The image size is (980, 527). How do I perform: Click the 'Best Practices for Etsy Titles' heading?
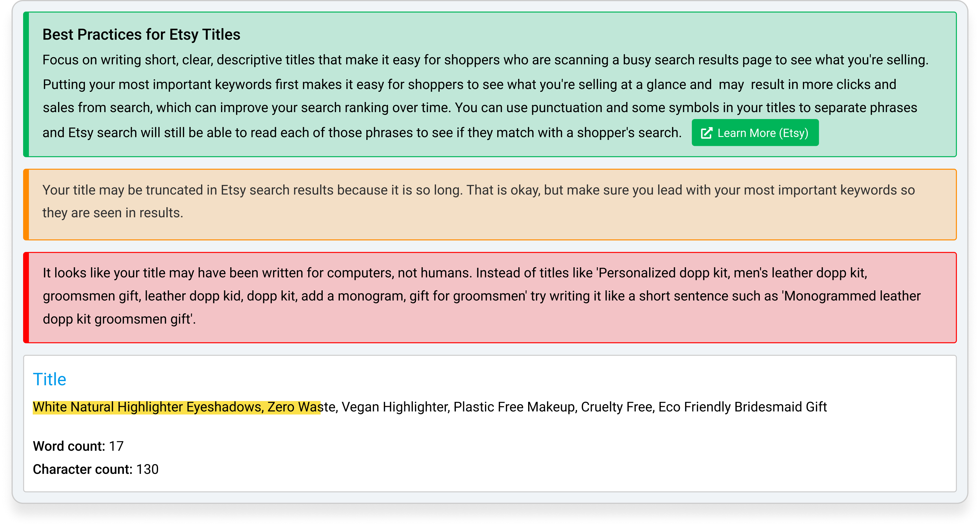click(141, 35)
